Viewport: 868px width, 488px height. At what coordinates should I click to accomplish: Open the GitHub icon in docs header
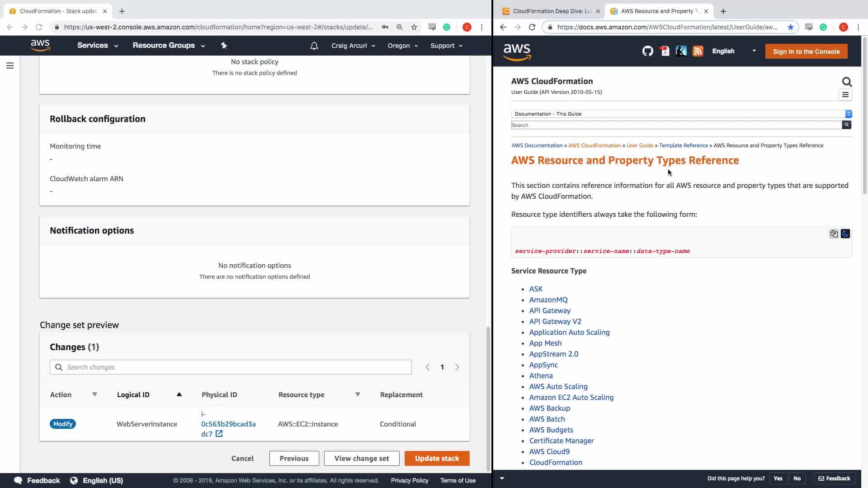click(x=647, y=51)
